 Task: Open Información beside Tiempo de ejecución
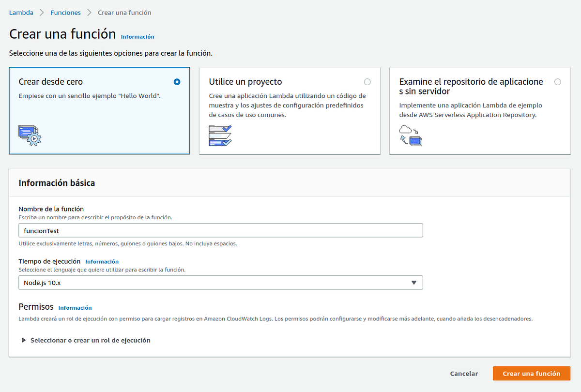(102, 261)
